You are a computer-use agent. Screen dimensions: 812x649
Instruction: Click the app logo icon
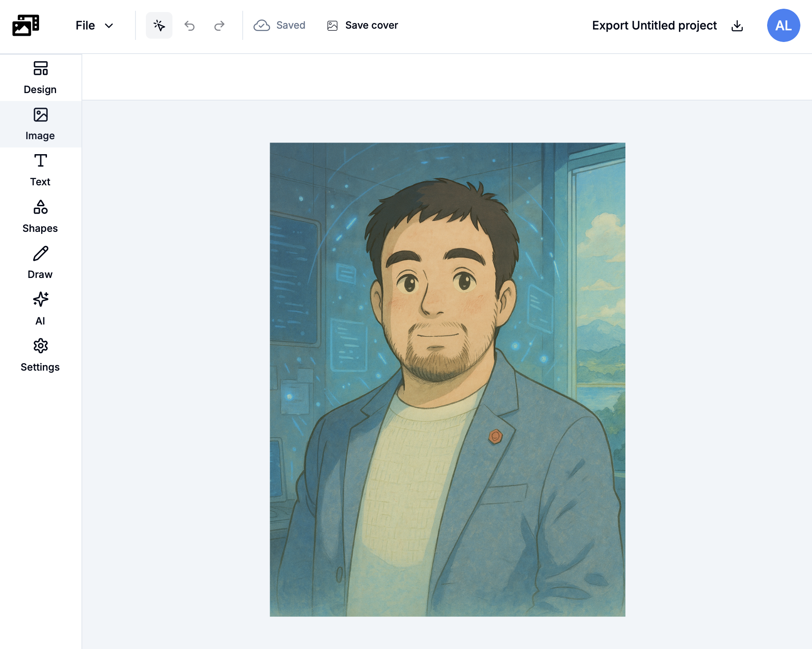(x=26, y=25)
